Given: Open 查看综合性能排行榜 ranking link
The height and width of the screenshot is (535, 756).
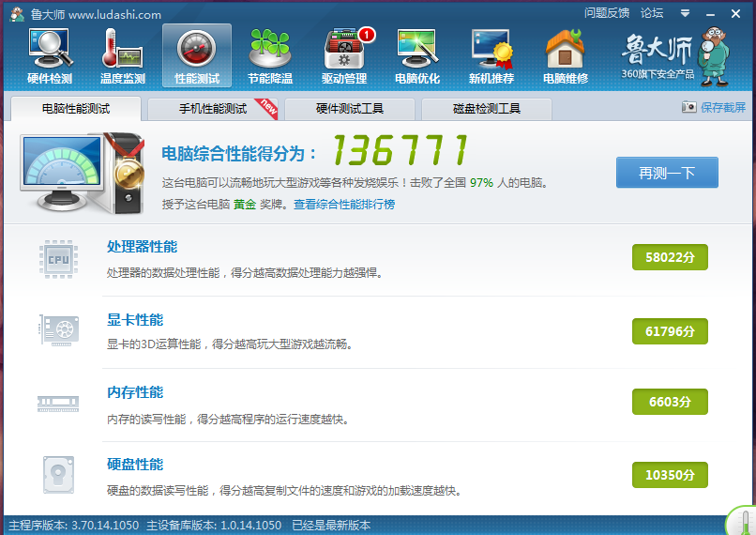Looking at the screenshot, I should click(x=344, y=204).
